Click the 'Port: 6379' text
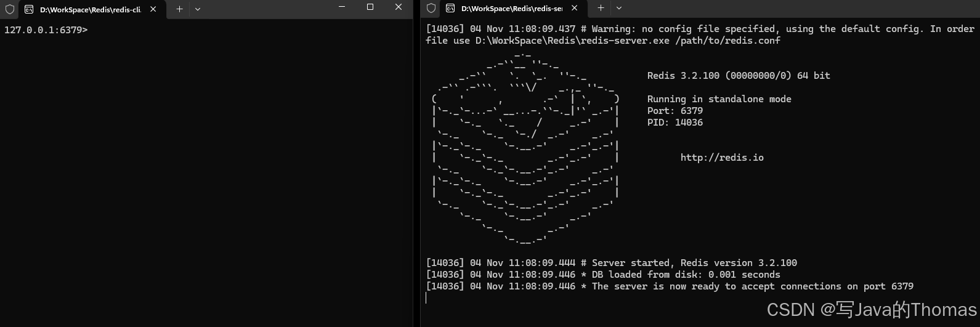980x327 pixels. coord(674,111)
